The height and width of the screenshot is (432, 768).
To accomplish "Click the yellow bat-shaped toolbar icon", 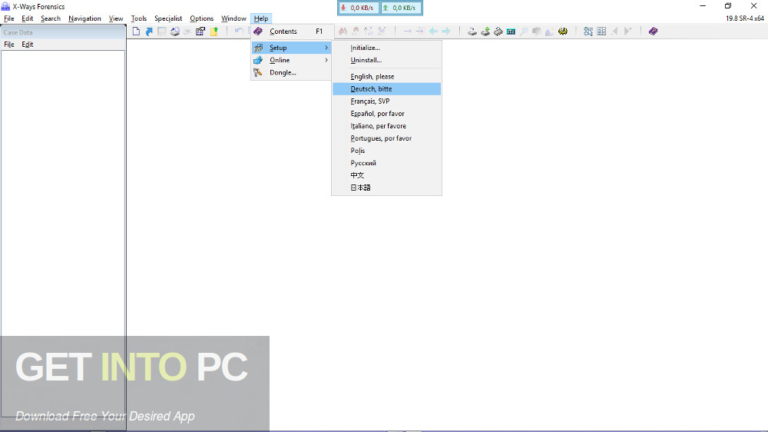I will [563, 31].
